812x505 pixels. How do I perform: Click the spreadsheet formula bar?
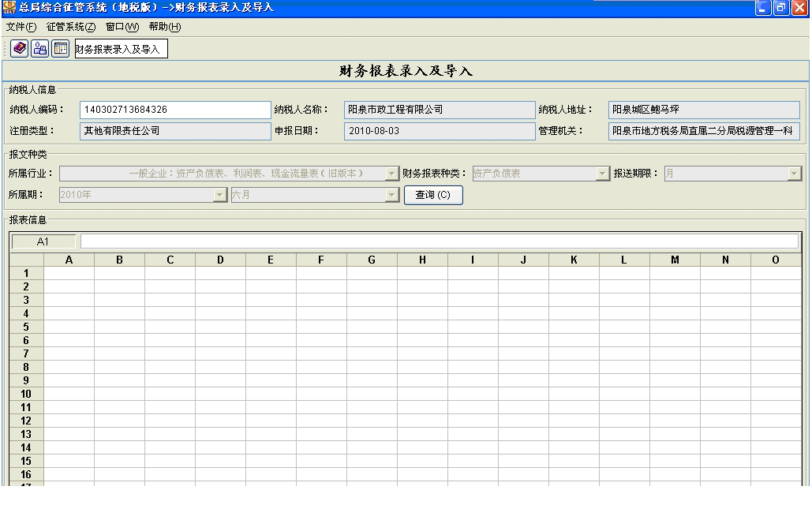439,241
